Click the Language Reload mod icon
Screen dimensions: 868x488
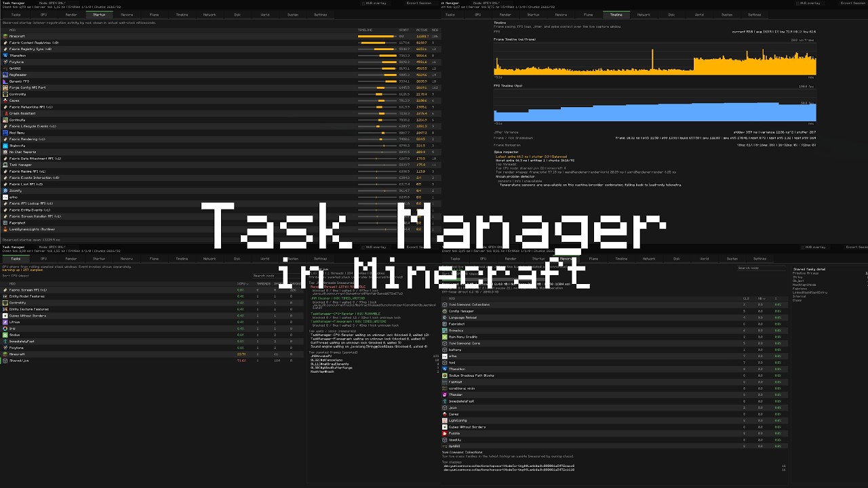click(x=445, y=317)
